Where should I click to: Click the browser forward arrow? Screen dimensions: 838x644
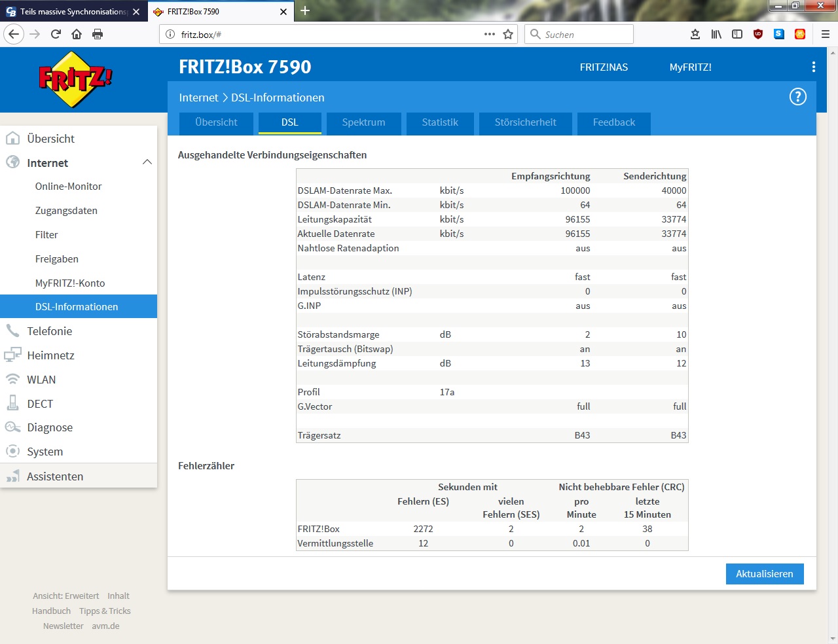tap(35, 34)
